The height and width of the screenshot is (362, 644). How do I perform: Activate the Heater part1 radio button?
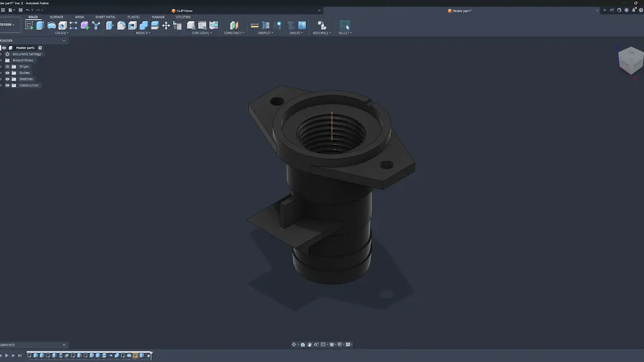(x=40, y=48)
